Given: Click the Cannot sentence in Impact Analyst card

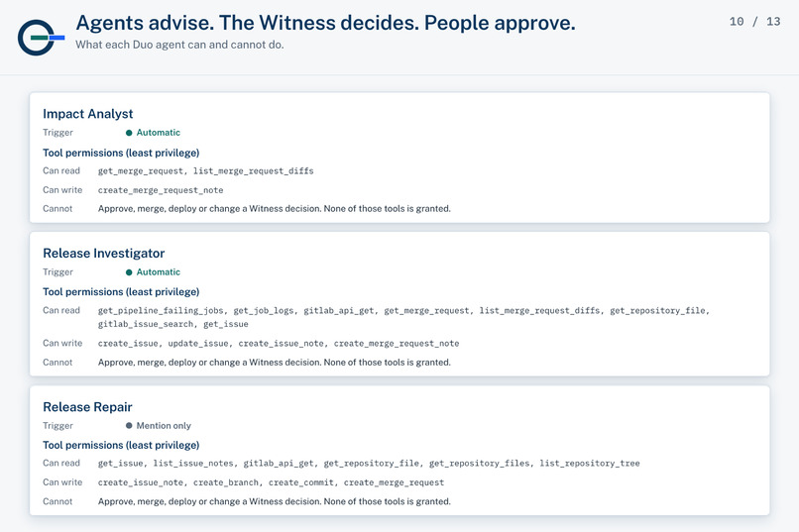Looking at the screenshot, I should coord(275,209).
